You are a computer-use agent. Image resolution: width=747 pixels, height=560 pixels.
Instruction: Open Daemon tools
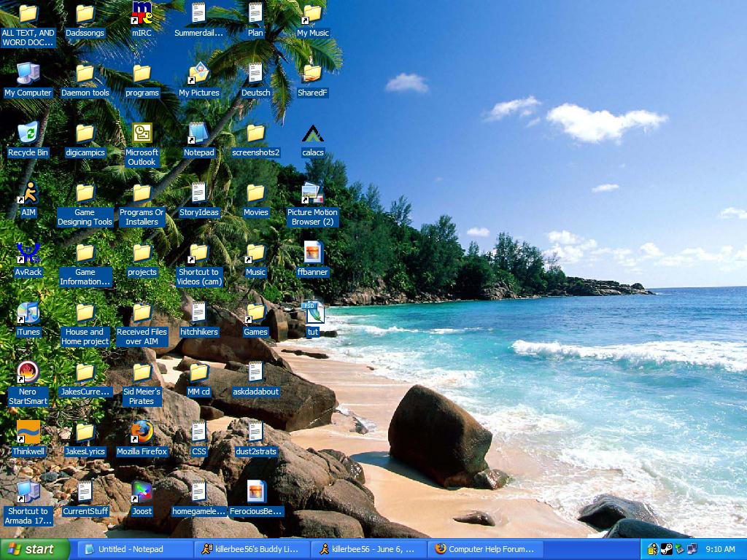85,74
